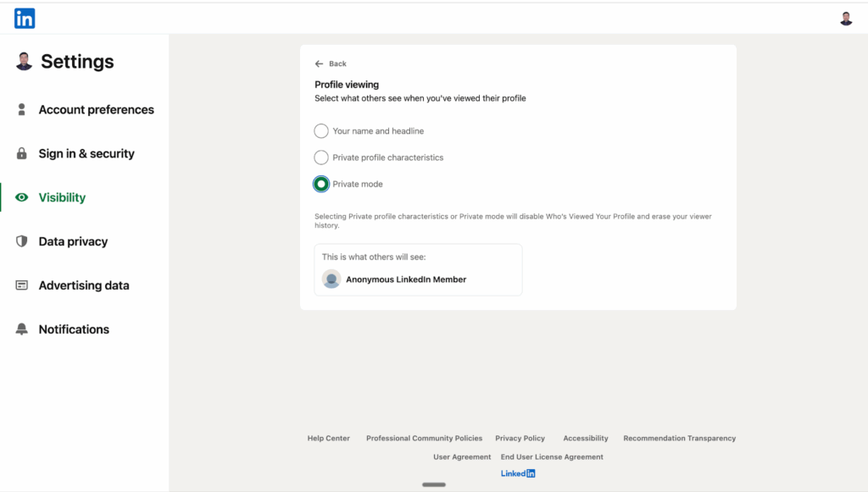The height and width of the screenshot is (492, 868).
Task: Go back using the Back arrow link
Action: point(331,64)
